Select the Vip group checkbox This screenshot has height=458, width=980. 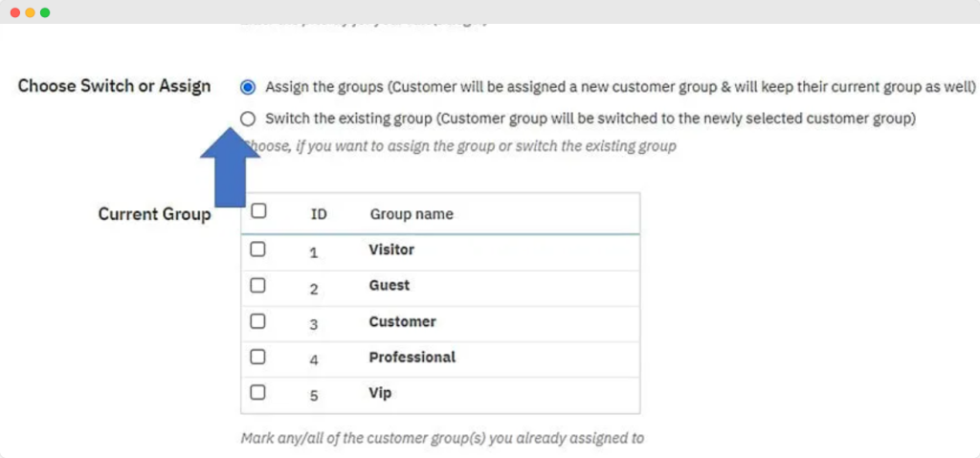[x=257, y=392]
